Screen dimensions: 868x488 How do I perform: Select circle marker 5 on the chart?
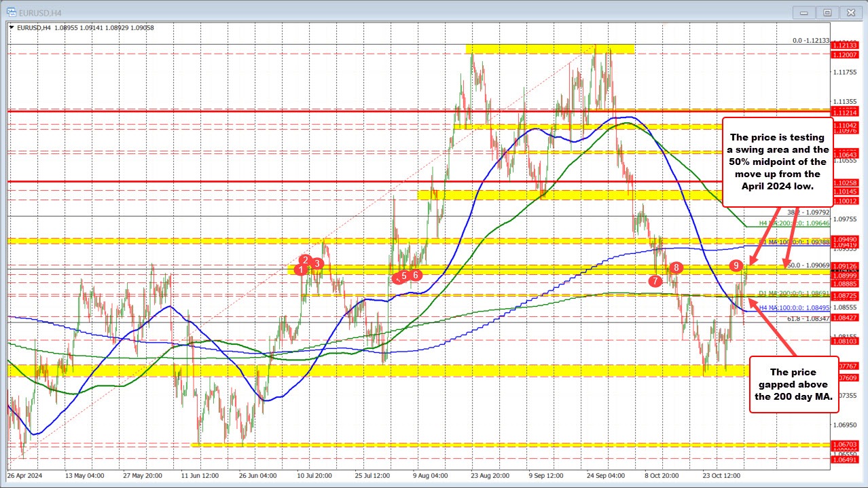coord(403,276)
